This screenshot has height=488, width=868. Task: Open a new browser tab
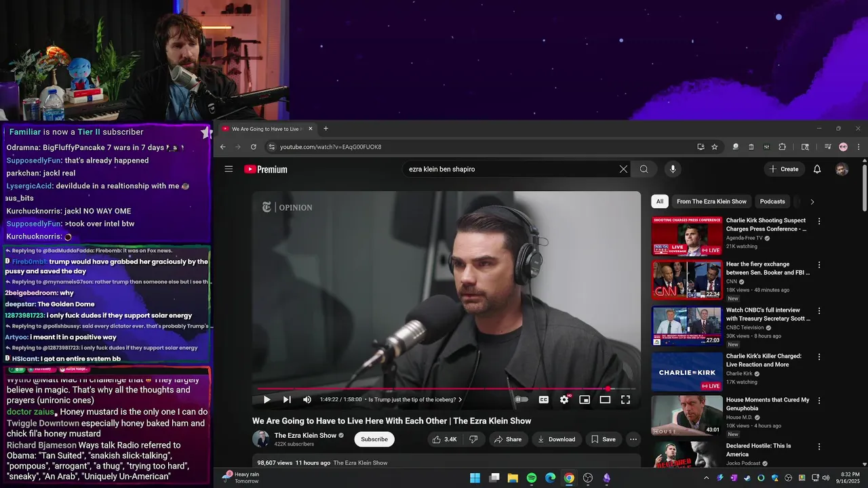pos(325,128)
